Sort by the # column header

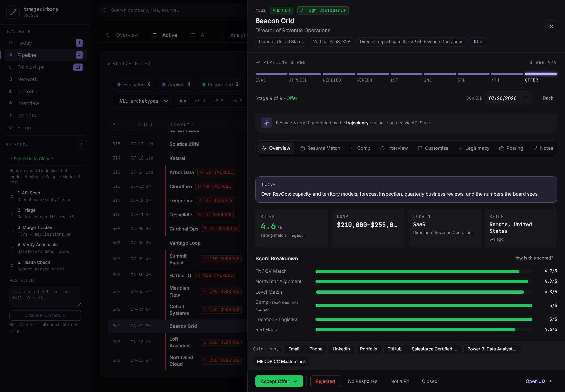pos(116,124)
